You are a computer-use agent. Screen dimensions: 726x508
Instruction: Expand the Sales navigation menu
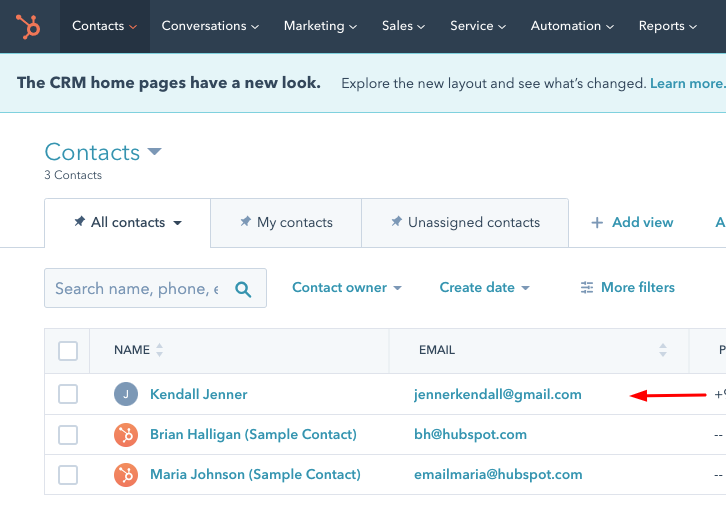(x=403, y=26)
